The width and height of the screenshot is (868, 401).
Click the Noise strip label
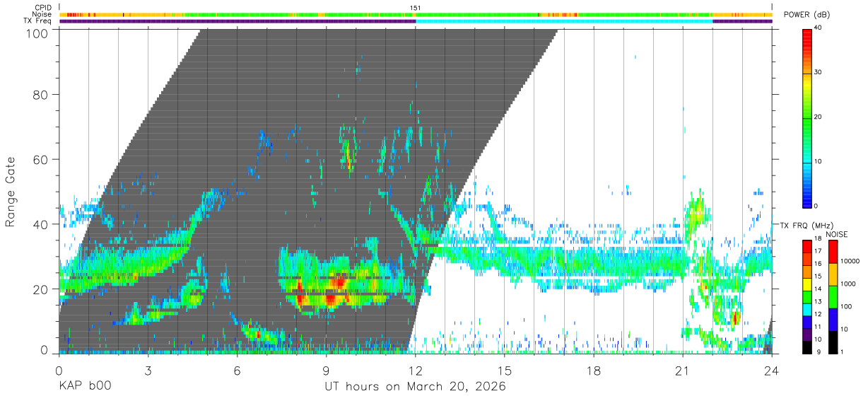[42, 14]
